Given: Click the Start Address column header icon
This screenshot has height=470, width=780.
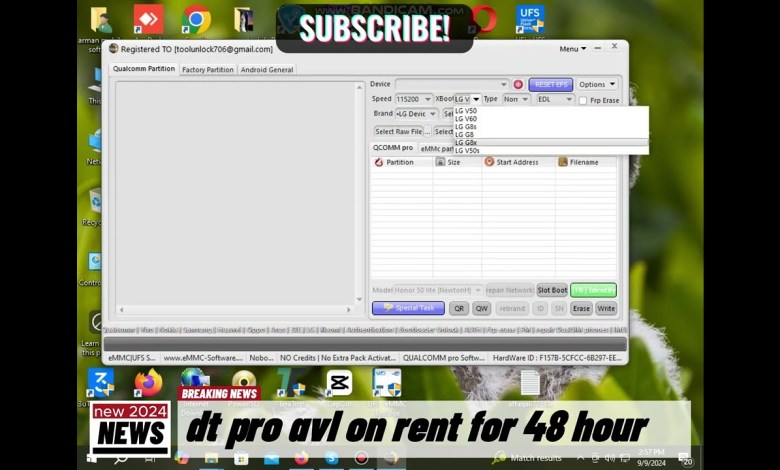Looking at the screenshot, I should [489, 162].
